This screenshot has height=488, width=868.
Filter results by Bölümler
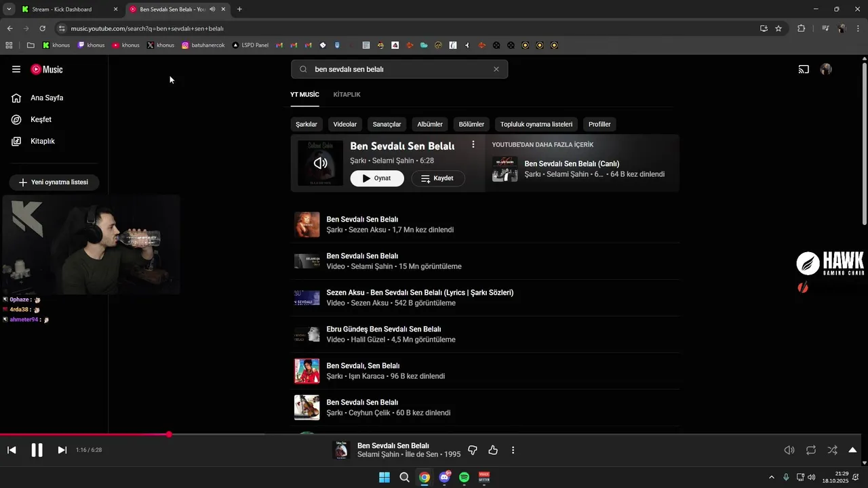(x=471, y=124)
